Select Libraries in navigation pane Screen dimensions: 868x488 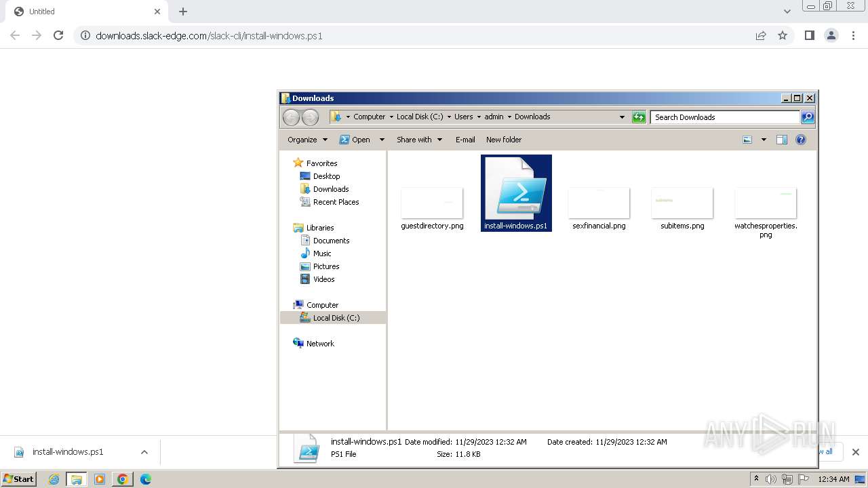coord(319,228)
